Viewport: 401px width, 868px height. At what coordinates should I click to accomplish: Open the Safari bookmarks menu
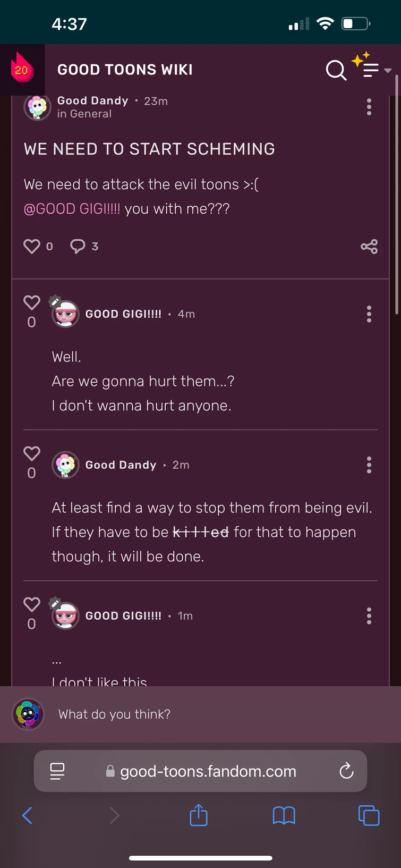coord(284,815)
